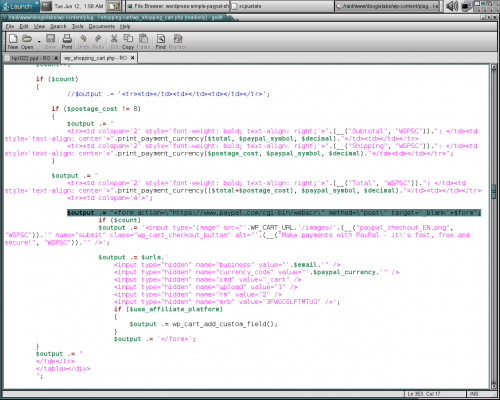Click the 'if ($use_affiliate_platform)' line
The height and width of the screenshot is (400, 500).
[x=168, y=309]
